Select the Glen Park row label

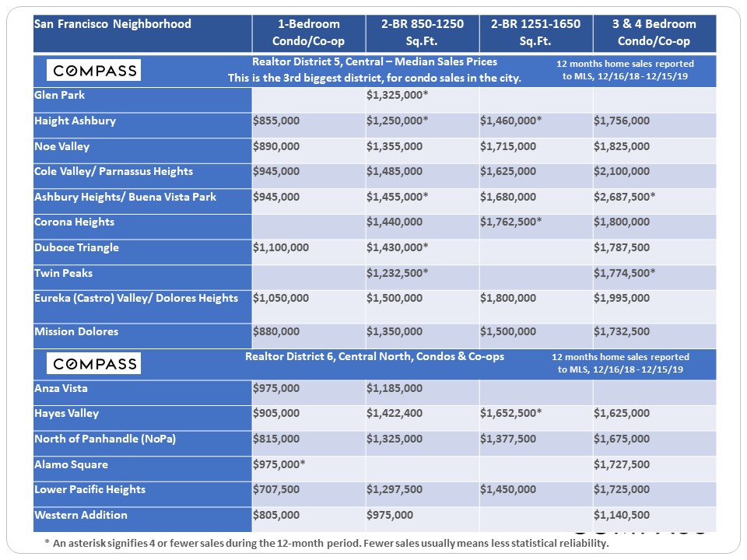[60, 95]
